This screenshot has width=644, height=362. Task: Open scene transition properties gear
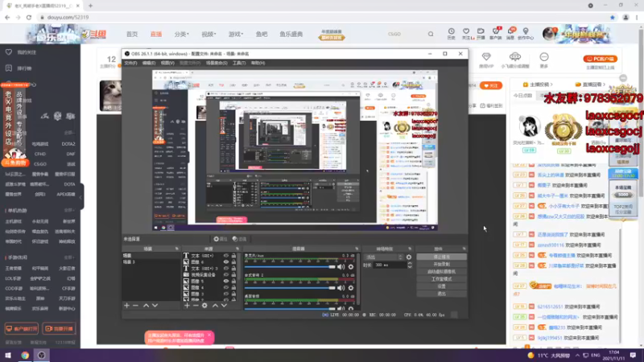click(409, 257)
